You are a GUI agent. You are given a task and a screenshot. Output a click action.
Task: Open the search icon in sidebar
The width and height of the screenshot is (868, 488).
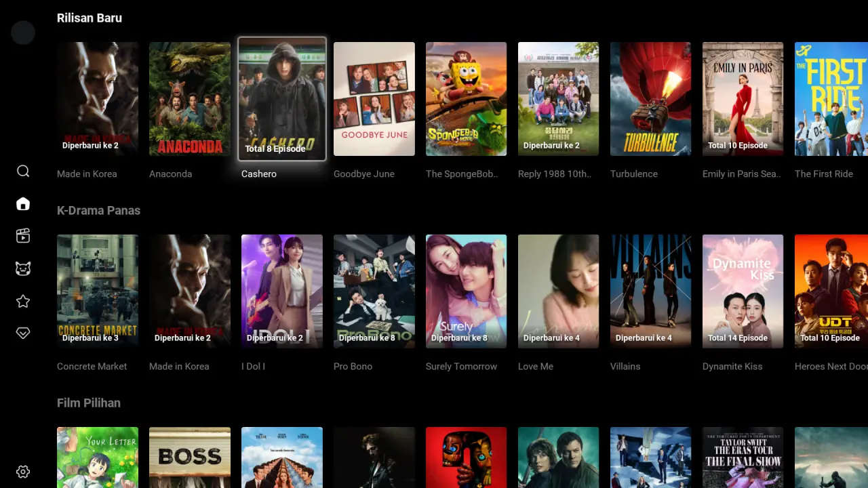(x=23, y=171)
